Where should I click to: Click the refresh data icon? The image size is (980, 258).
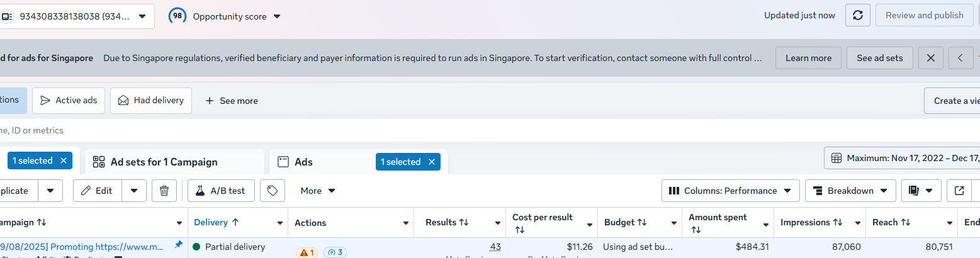[x=857, y=16]
